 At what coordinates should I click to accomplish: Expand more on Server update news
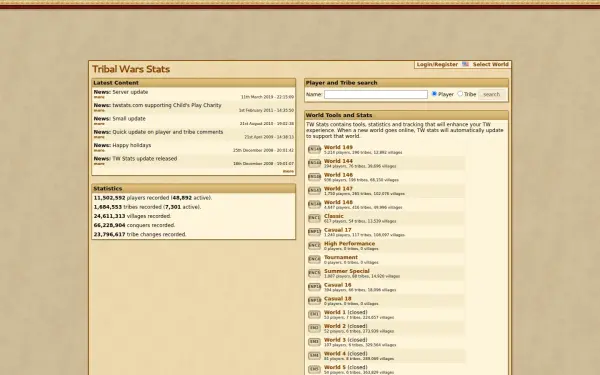99,97
